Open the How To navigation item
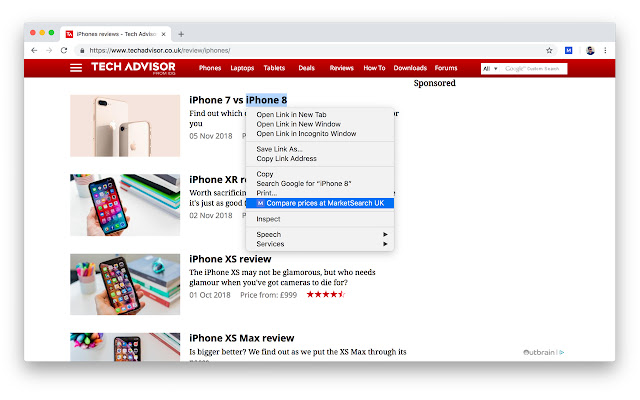Screen dimensions: 640x400 (374, 68)
